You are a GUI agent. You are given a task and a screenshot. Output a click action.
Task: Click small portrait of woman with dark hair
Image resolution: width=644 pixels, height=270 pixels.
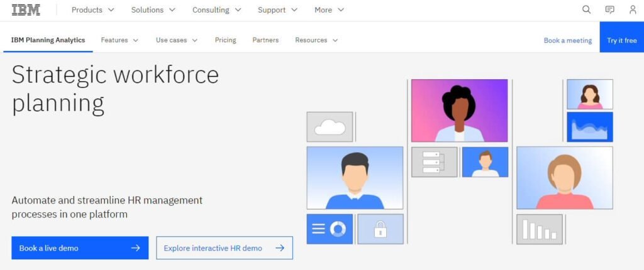pyautogui.click(x=590, y=94)
